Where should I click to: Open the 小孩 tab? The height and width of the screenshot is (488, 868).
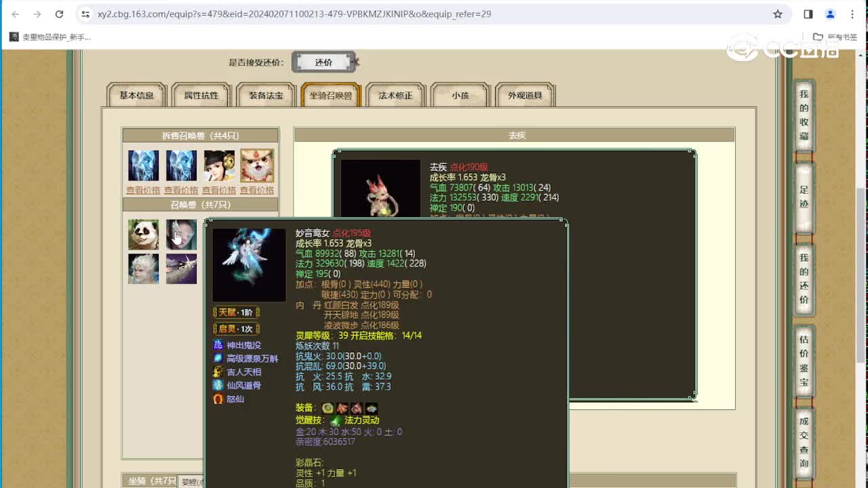click(x=460, y=96)
